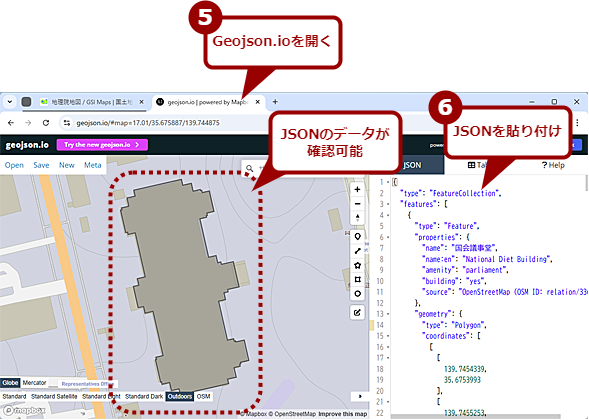Viewport: 589px width, 420px height.
Task: Zoom out on the map
Action: tap(357, 204)
